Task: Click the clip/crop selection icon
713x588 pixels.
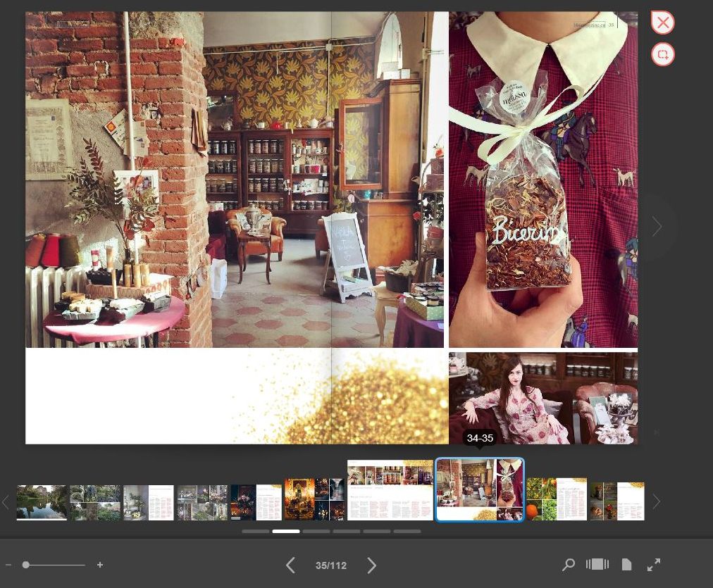Action: coord(662,54)
